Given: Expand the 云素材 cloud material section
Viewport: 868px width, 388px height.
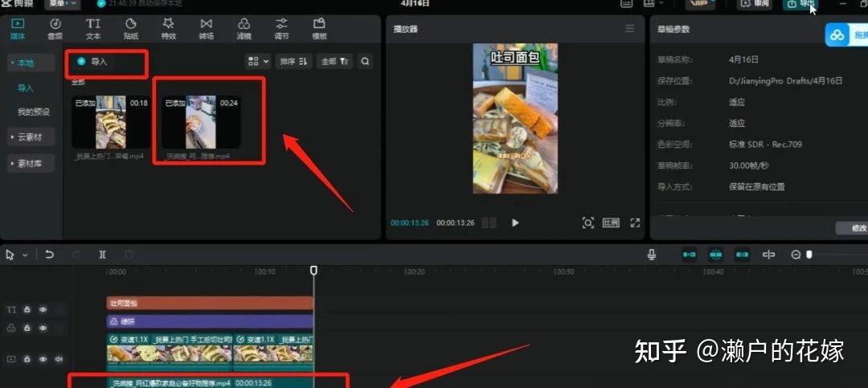Looking at the screenshot, I should 31,137.
